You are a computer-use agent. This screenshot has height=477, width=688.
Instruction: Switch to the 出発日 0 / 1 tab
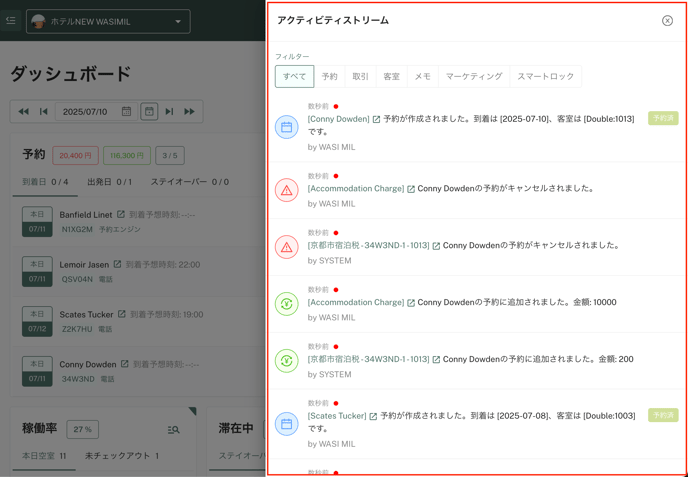pos(110,182)
